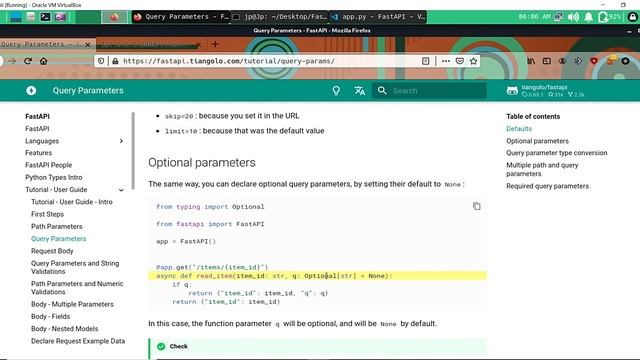Open Body - Fields page
This screenshot has width=640, height=360.
pyautogui.click(x=50, y=316)
